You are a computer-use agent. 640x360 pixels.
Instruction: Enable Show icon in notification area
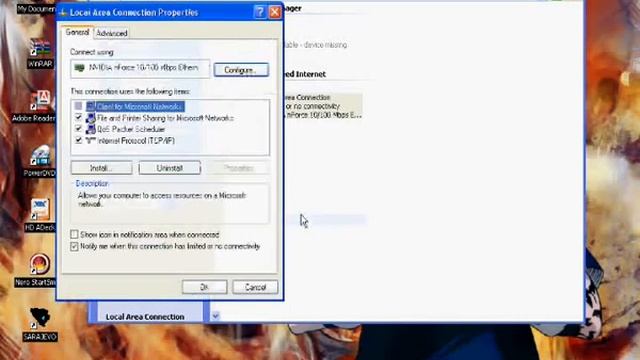coord(74,234)
